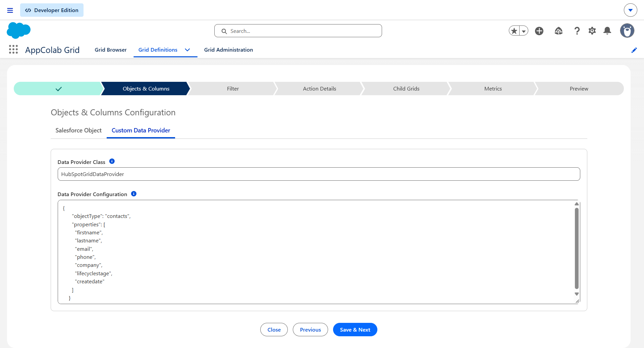This screenshot has height=348, width=644.
Task: Click the "objectType": "contacts" line
Action: [101, 216]
